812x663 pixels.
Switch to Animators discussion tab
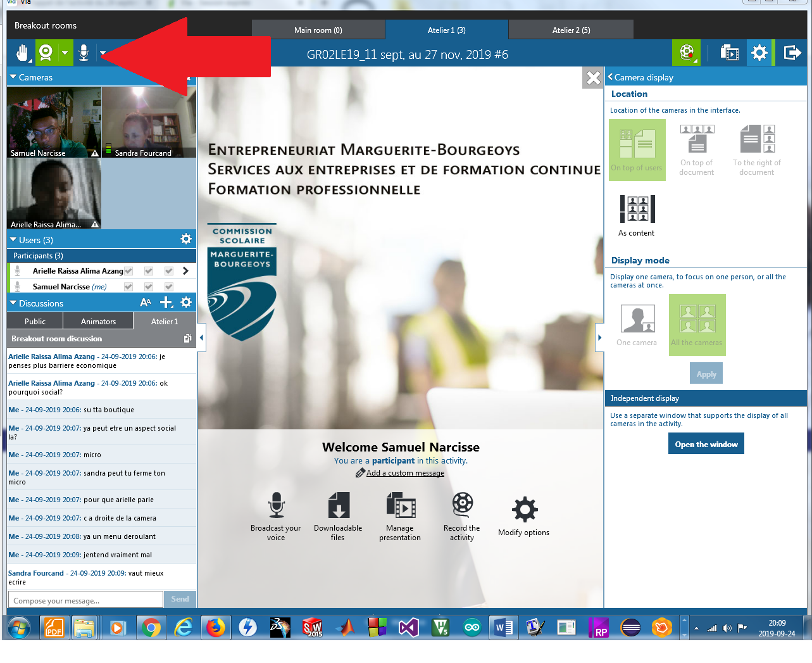click(x=98, y=321)
